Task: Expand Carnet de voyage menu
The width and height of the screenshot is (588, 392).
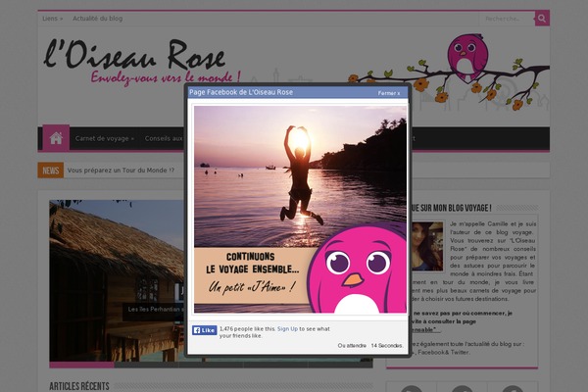Action: click(x=104, y=138)
